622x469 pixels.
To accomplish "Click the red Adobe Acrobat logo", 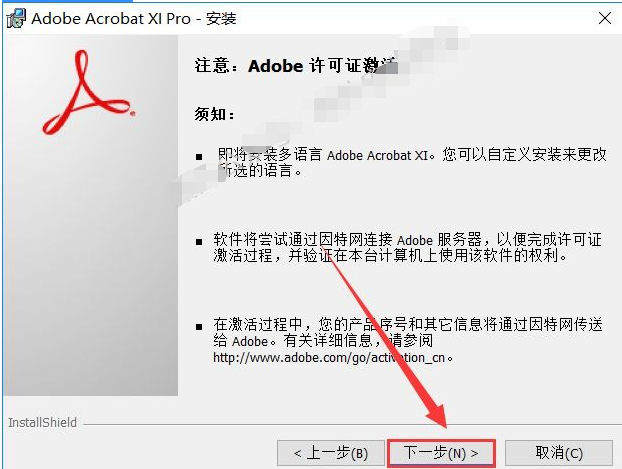I will point(88,92).
